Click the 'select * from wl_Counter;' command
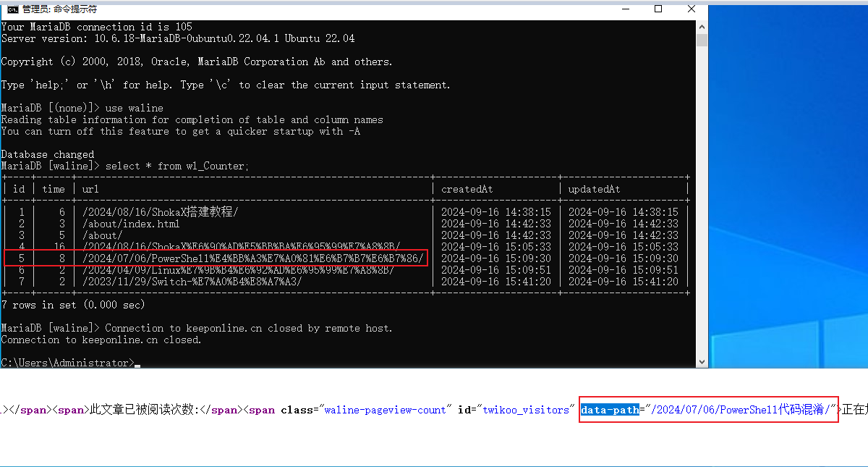Screen dimensions: 868x467 point(177,166)
